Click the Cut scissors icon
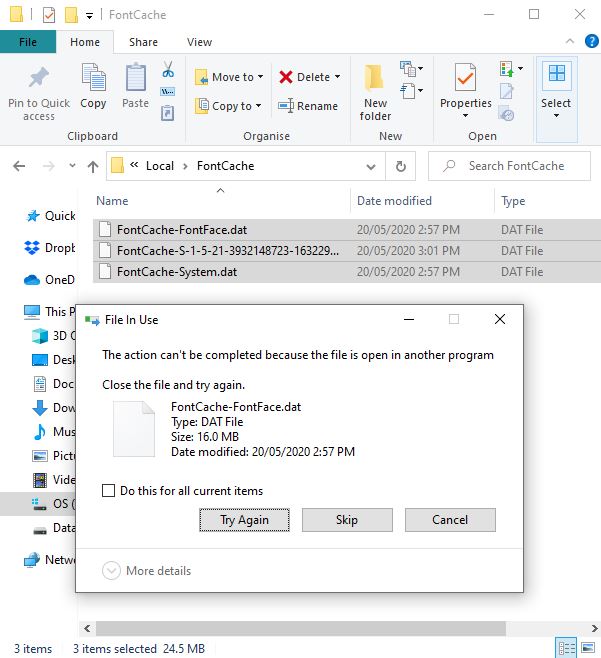 click(168, 69)
